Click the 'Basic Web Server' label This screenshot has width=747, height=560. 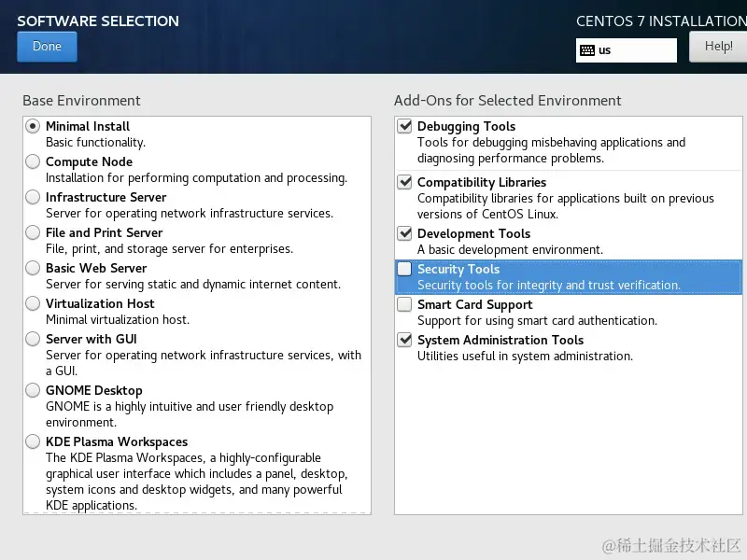click(x=96, y=268)
